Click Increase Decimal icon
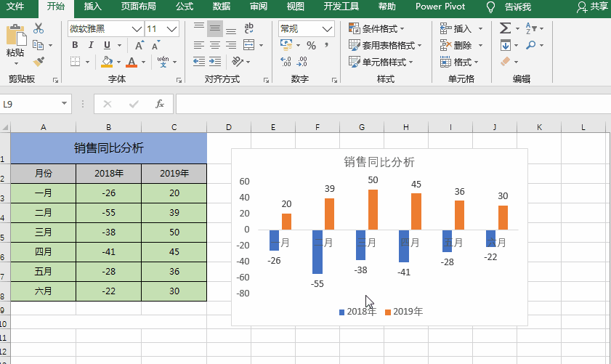The width and height of the screenshot is (611, 364). coord(286,62)
